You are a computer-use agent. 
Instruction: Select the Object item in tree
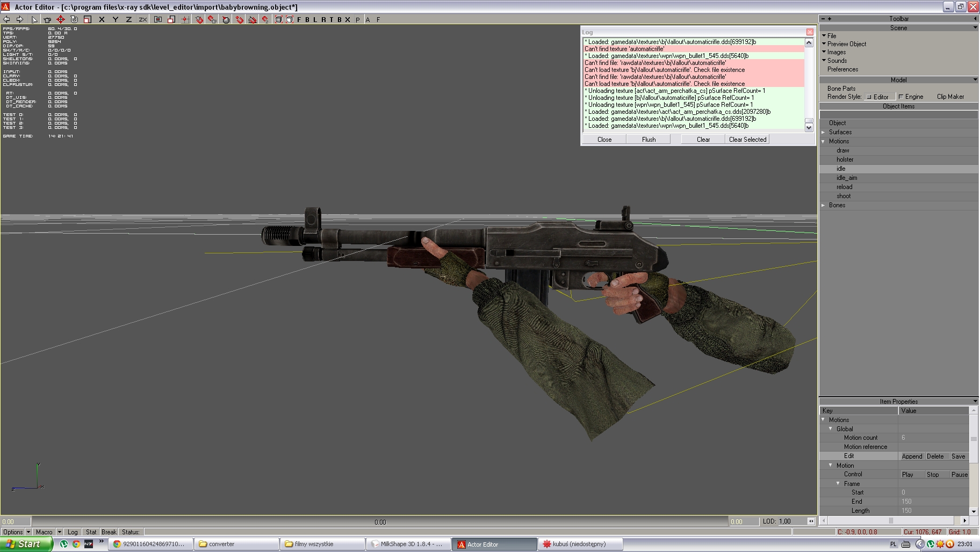837,123
